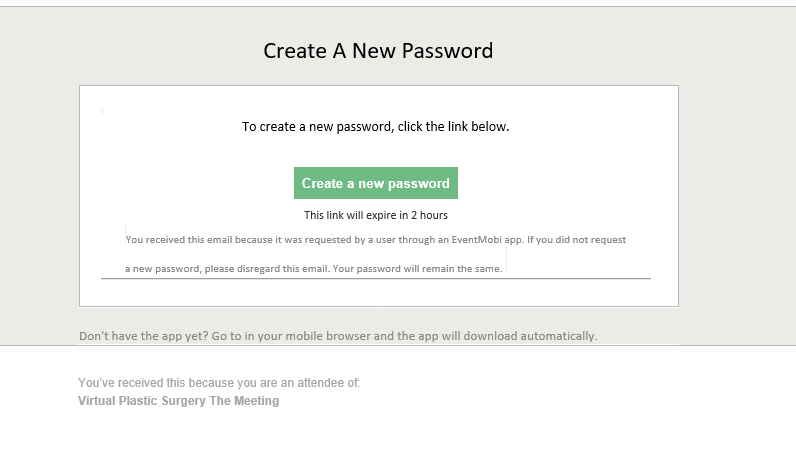The width and height of the screenshot is (796, 451).
Task: Click 'The Meeting' in the event title
Action: click(x=244, y=401)
